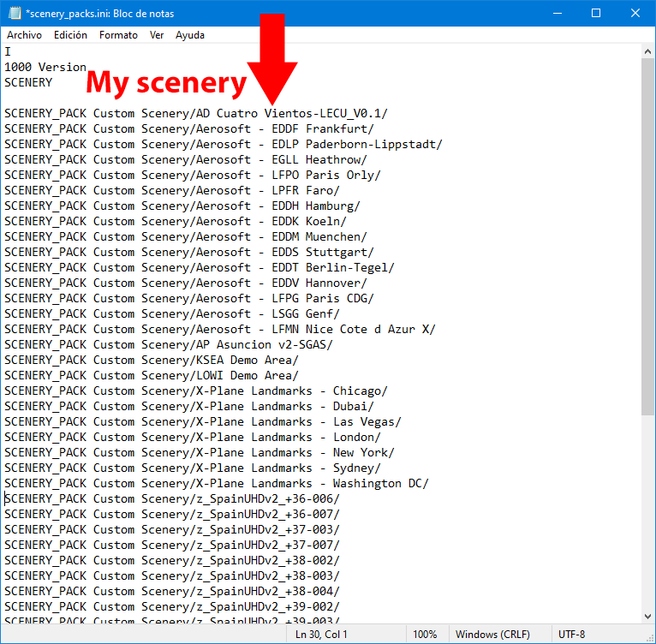Click the z_SpainUHDv2_+39-002 line

click(x=172, y=607)
